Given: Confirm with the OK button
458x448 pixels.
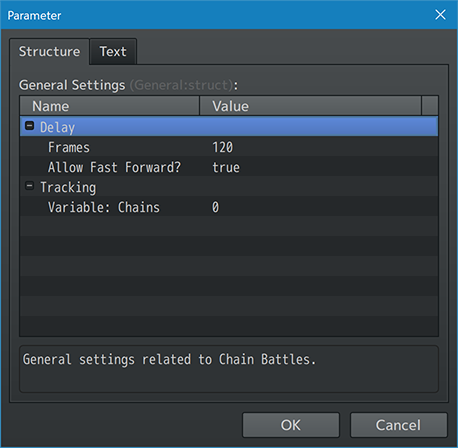Looking at the screenshot, I should pyautogui.click(x=291, y=425).
